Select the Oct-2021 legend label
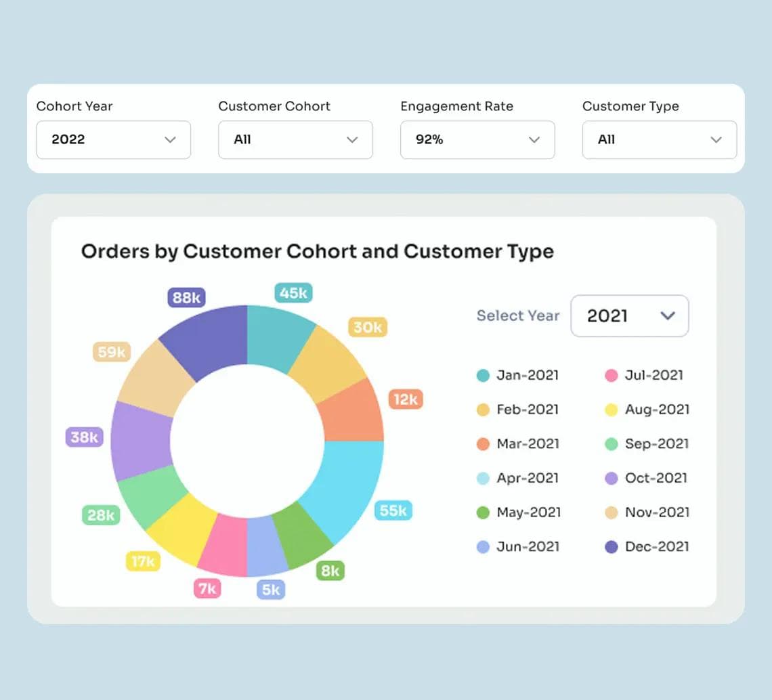 coord(656,478)
